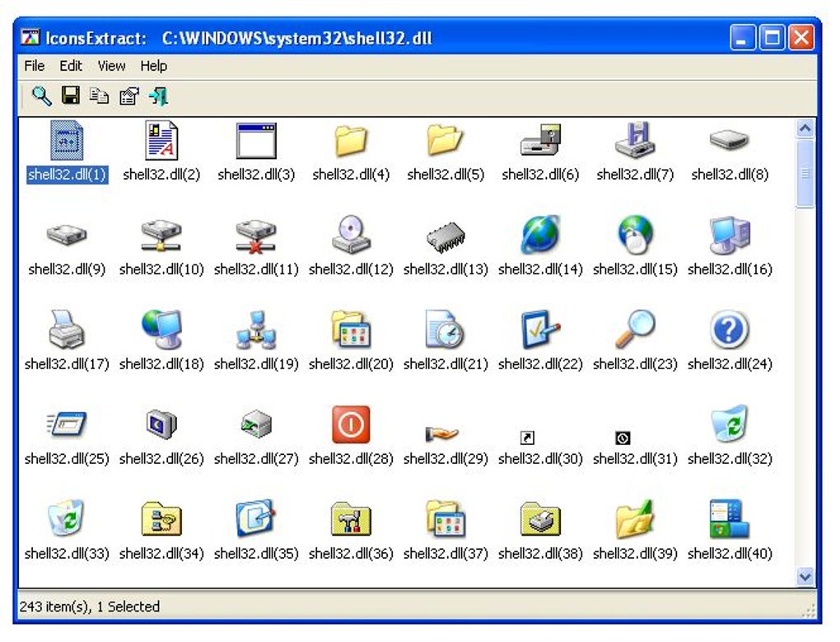Select the globe with mouse icon shell32.dll(15)

click(635, 234)
